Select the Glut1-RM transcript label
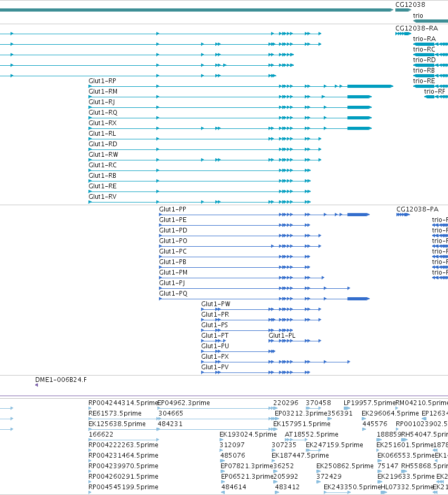448x495 pixels. tap(103, 91)
